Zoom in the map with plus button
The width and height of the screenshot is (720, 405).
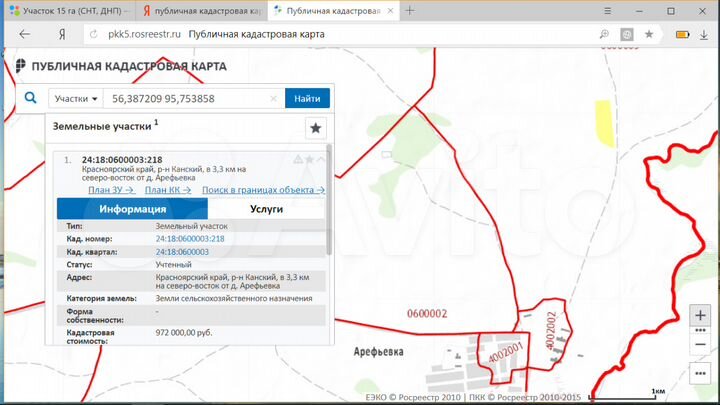(700, 315)
